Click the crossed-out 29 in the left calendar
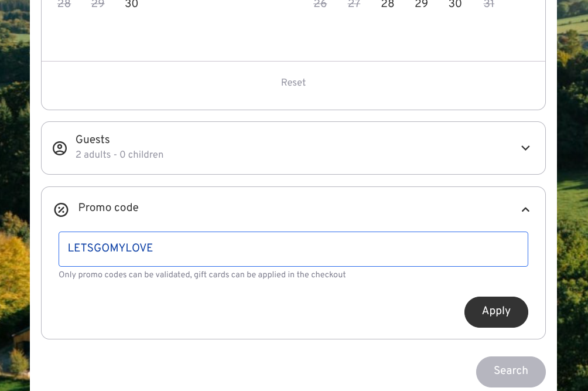The width and height of the screenshot is (588, 391). point(98,5)
